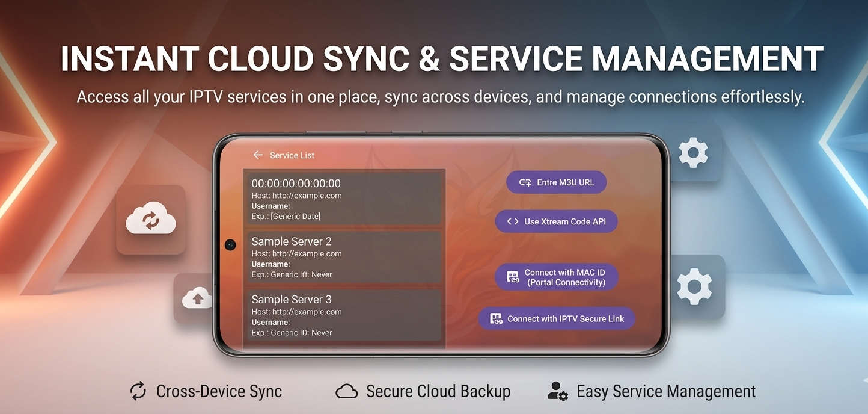This screenshot has width=868, height=414.
Task: Click the Cross-Device Sync label
Action: pos(219,391)
